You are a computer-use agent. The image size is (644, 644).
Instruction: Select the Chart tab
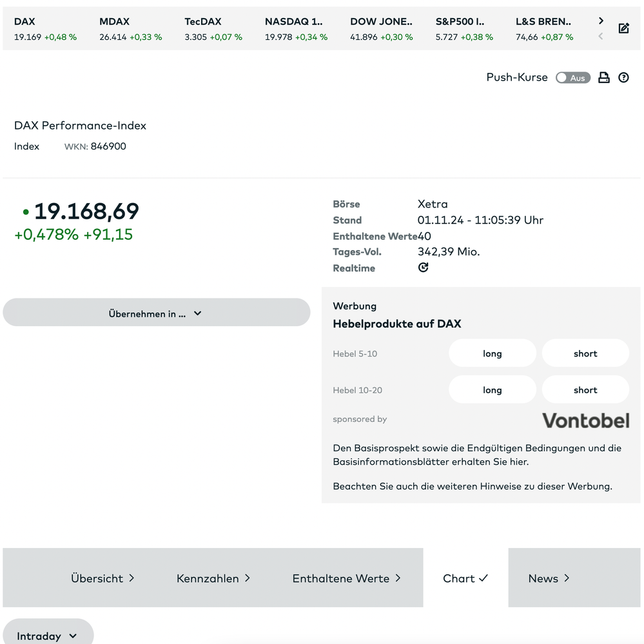[x=465, y=578]
